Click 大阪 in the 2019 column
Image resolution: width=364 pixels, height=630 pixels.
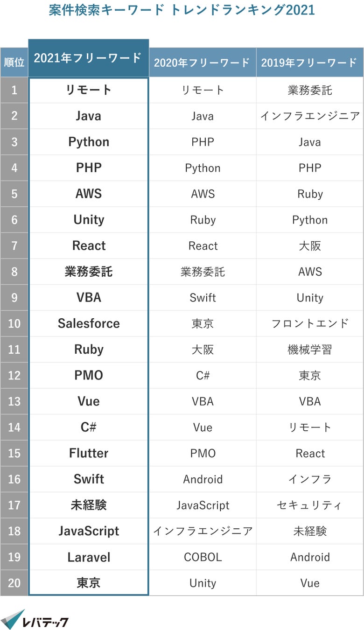pos(310,246)
